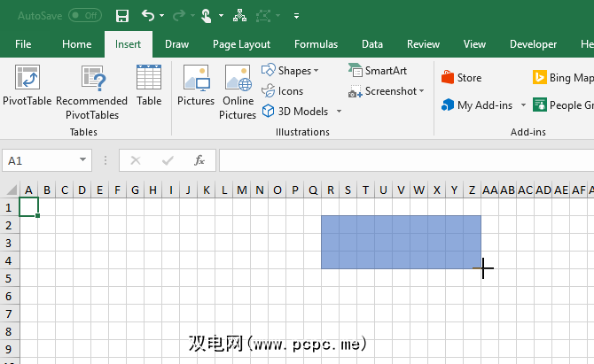Open Customize Quick Access Toolbar dropdown

pos(296,16)
